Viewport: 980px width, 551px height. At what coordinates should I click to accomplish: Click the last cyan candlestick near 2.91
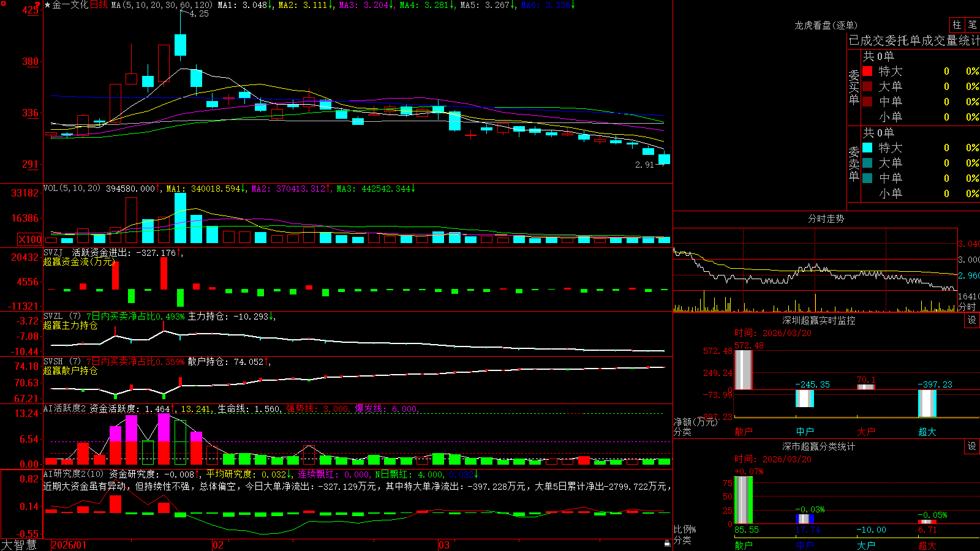(x=664, y=159)
